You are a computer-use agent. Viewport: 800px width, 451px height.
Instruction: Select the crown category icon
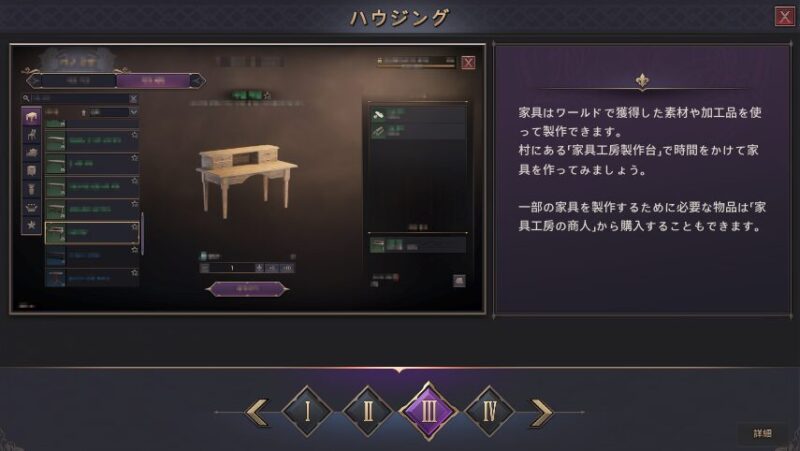point(31,207)
